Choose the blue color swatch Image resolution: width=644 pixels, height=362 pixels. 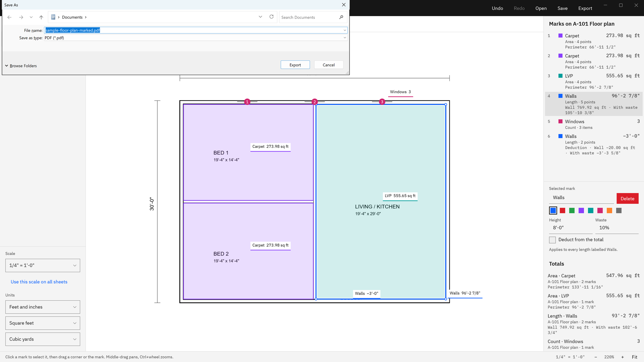[553, 210]
